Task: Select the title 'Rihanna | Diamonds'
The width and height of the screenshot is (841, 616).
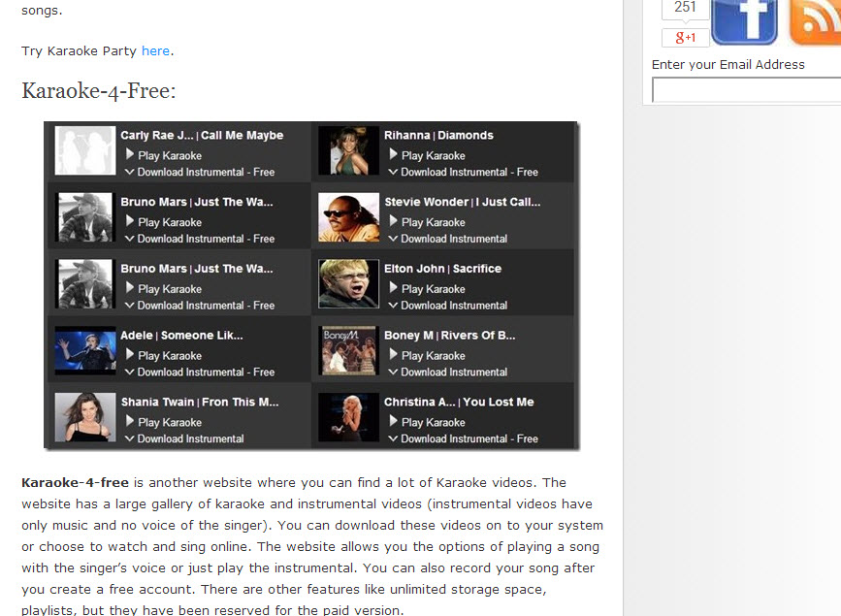Action: [x=438, y=135]
